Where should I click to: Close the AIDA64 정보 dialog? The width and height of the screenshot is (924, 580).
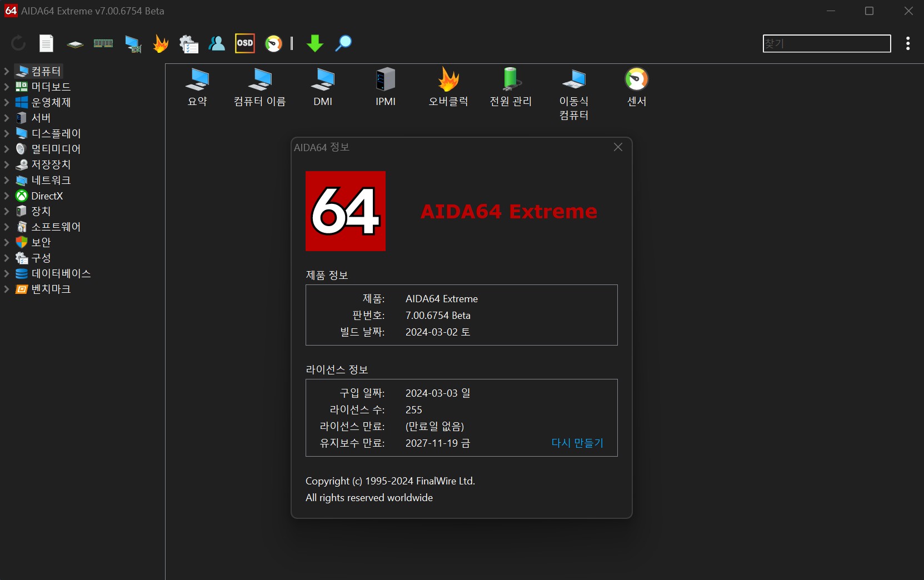[618, 147]
